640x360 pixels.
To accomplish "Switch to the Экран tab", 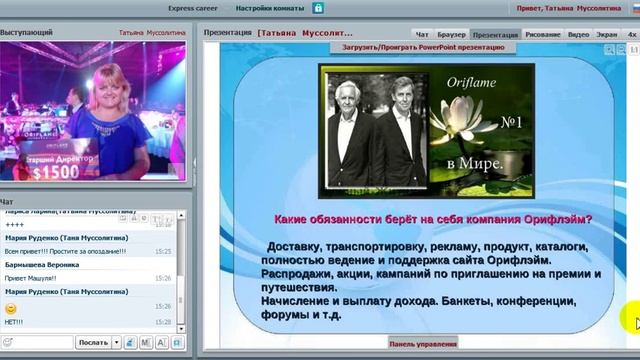I will coord(607,35).
